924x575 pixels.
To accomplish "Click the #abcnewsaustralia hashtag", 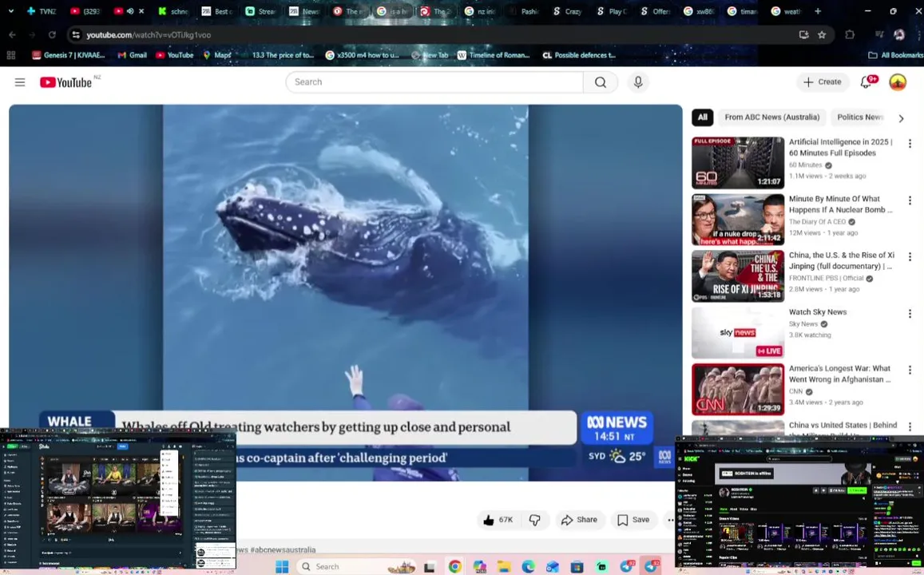I will click(283, 549).
